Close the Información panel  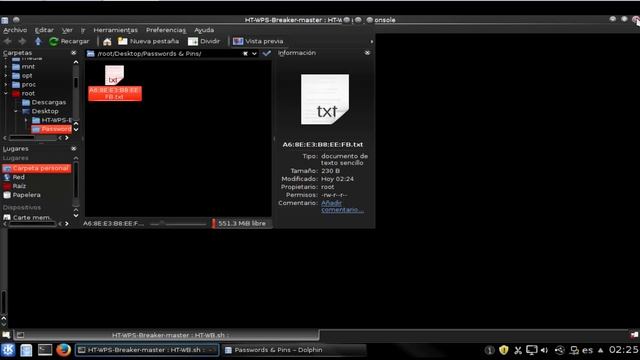point(367,53)
